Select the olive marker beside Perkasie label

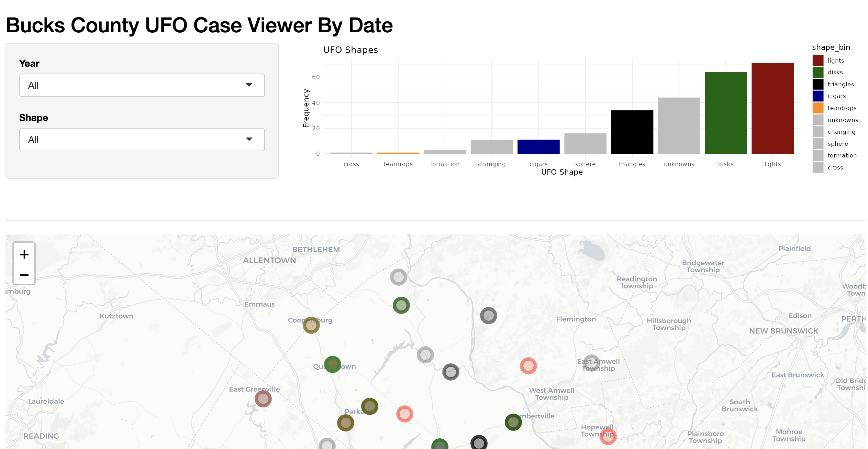[370, 406]
